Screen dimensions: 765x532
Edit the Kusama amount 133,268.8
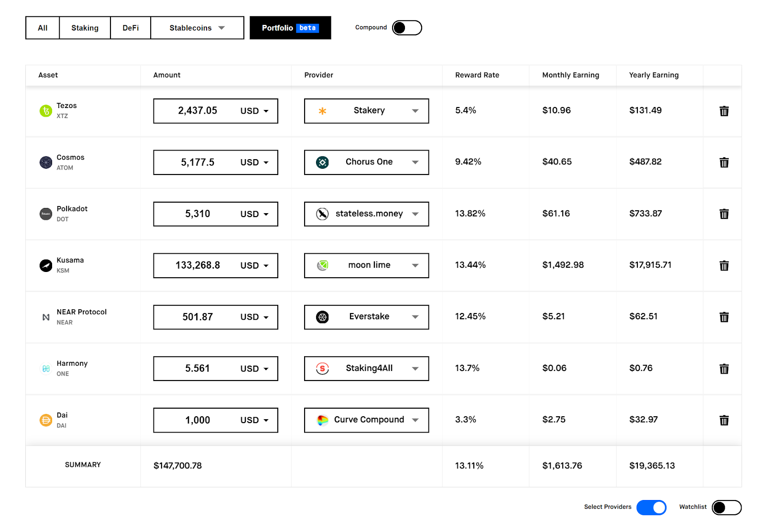click(x=197, y=265)
